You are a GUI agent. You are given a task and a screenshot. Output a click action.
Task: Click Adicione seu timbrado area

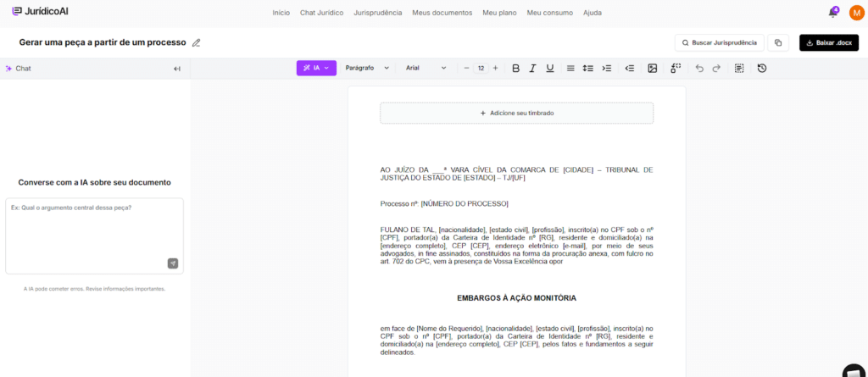tap(516, 113)
